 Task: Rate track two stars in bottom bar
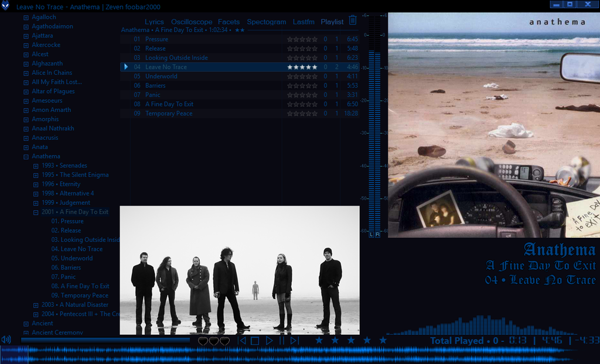335,340
